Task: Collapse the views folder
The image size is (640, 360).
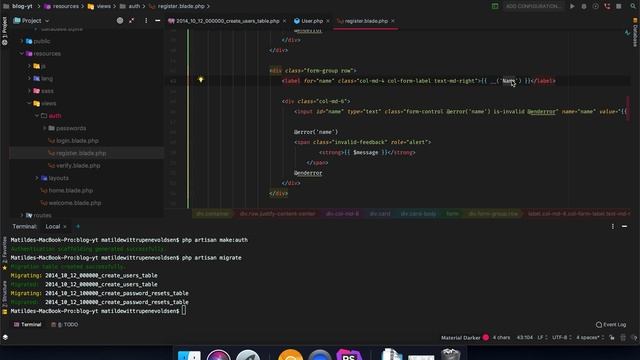Action: (x=29, y=103)
